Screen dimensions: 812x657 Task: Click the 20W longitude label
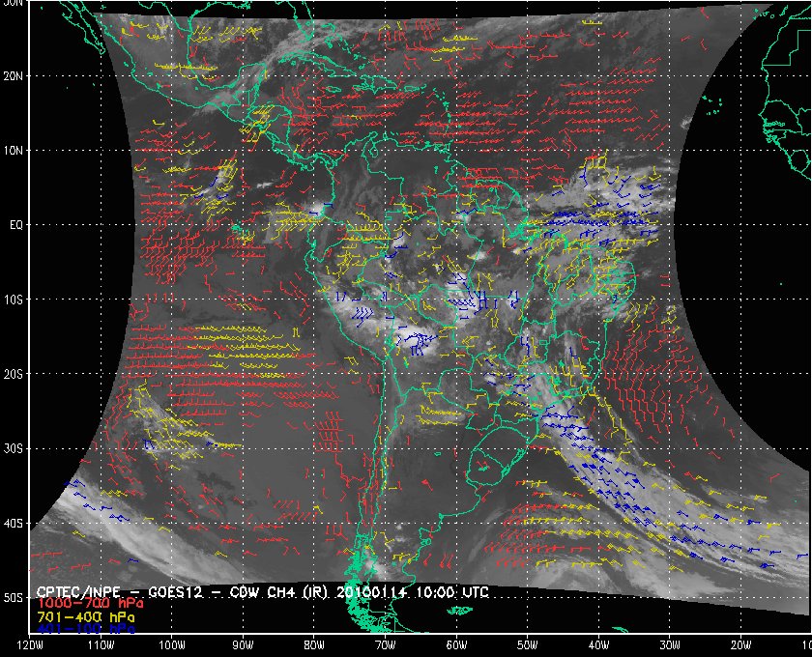[740, 645]
